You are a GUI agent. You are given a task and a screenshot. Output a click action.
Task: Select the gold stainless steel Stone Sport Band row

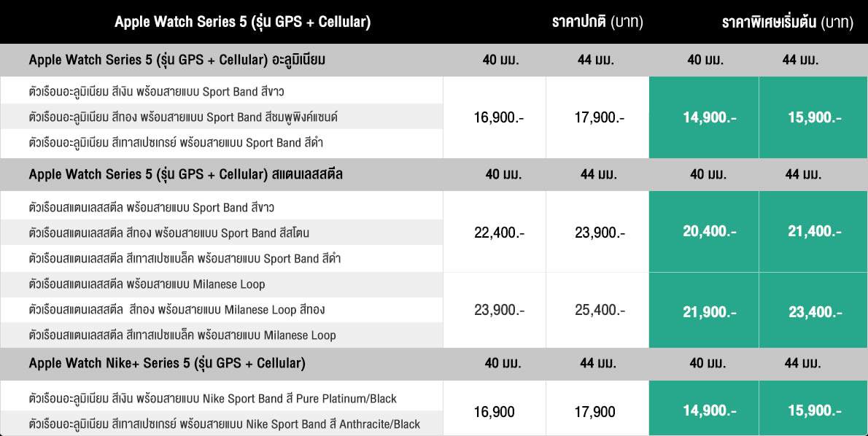click(x=169, y=233)
